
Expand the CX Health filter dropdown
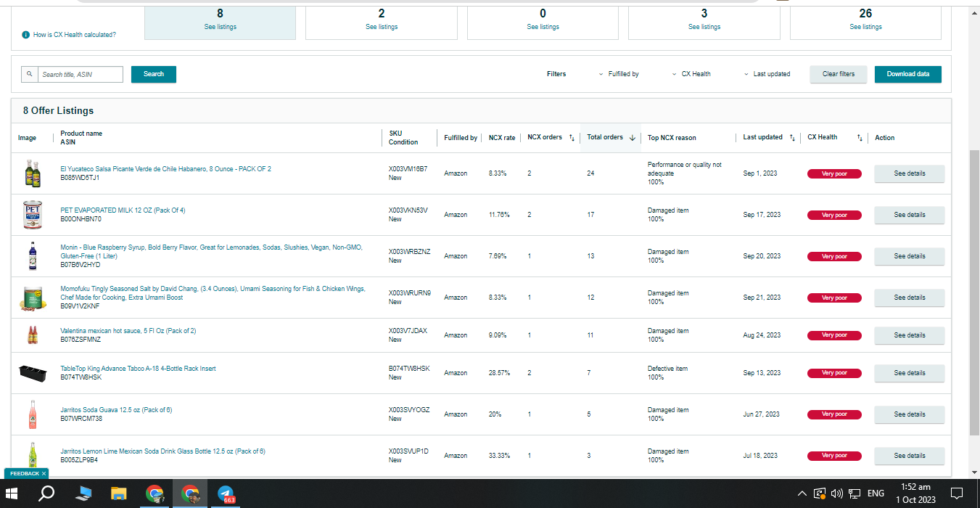691,74
